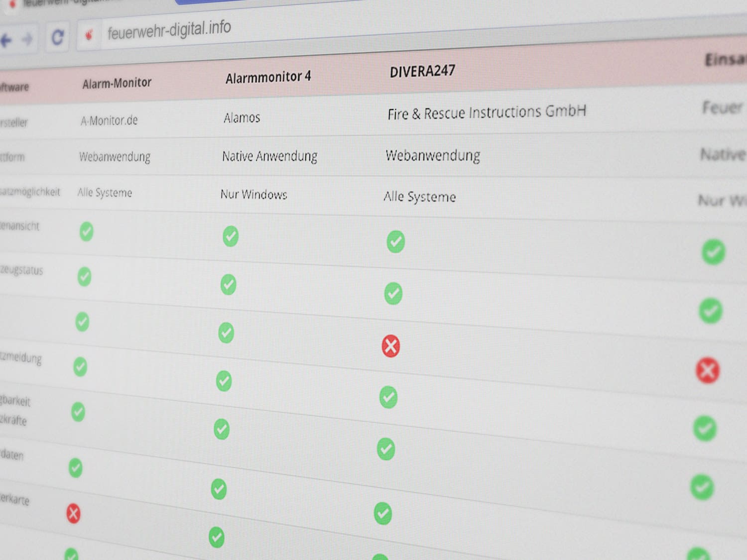Click the red site favicon in address bar
The width and height of the screenshot is (747, 560).
click(x=89, y=35)
